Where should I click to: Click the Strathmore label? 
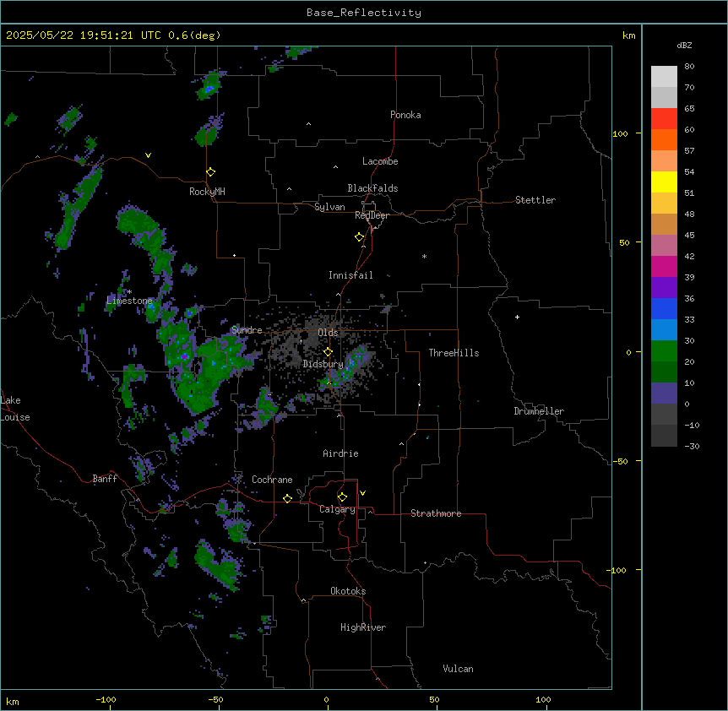436,513
